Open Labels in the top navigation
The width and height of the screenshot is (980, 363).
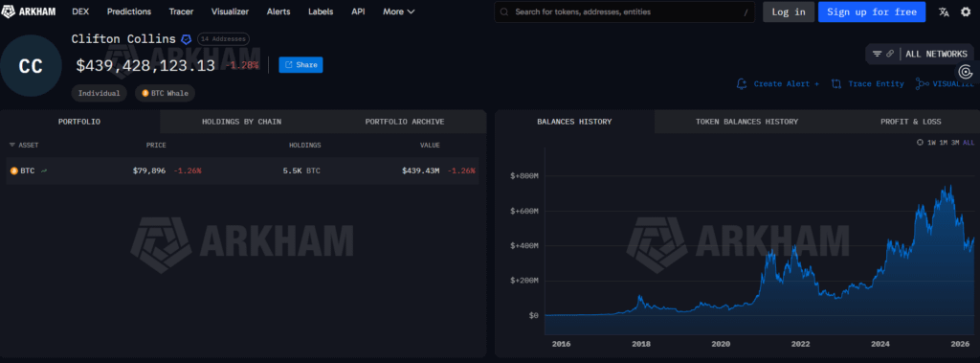click(321, 11)
